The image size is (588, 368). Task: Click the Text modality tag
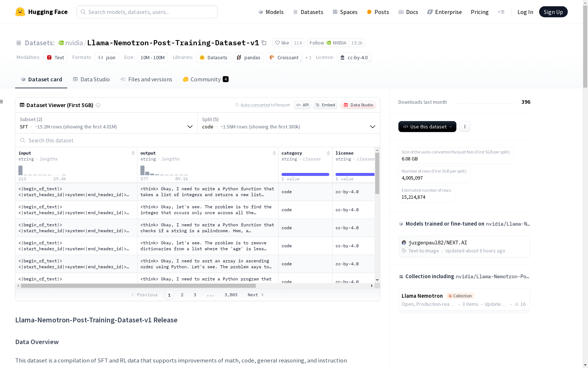coord(55,57)
